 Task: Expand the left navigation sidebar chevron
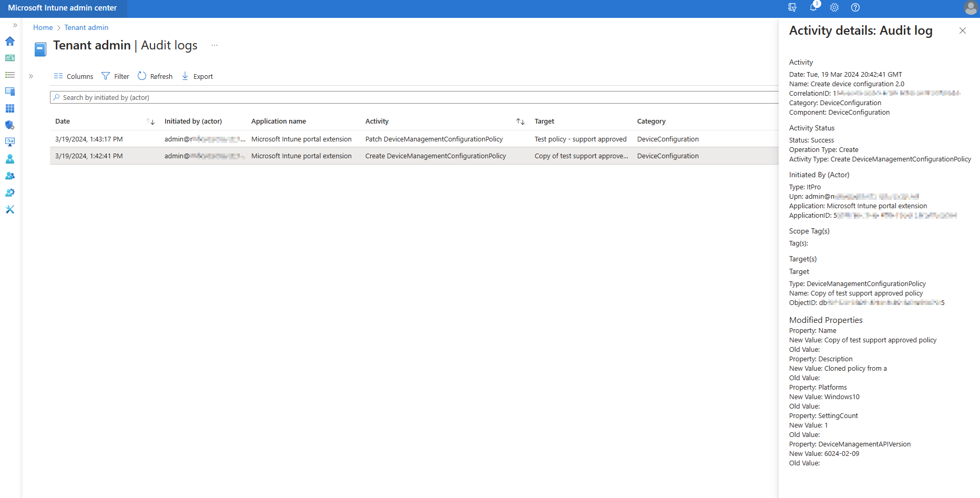point(15,25)
